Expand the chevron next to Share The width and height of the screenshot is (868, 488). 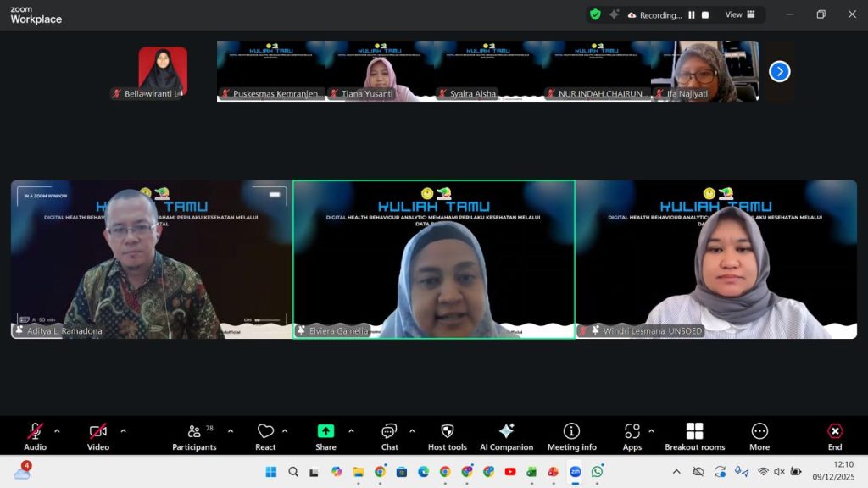tap(351, 430)
